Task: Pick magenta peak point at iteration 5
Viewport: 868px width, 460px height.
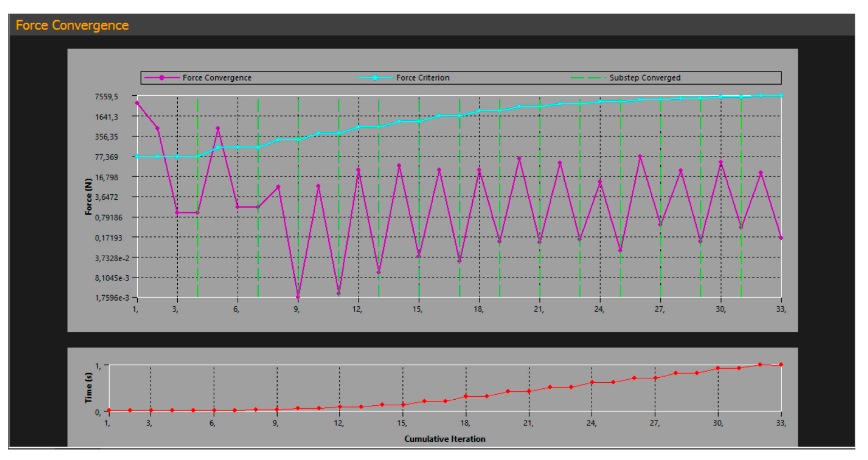Action: [218, 128]
